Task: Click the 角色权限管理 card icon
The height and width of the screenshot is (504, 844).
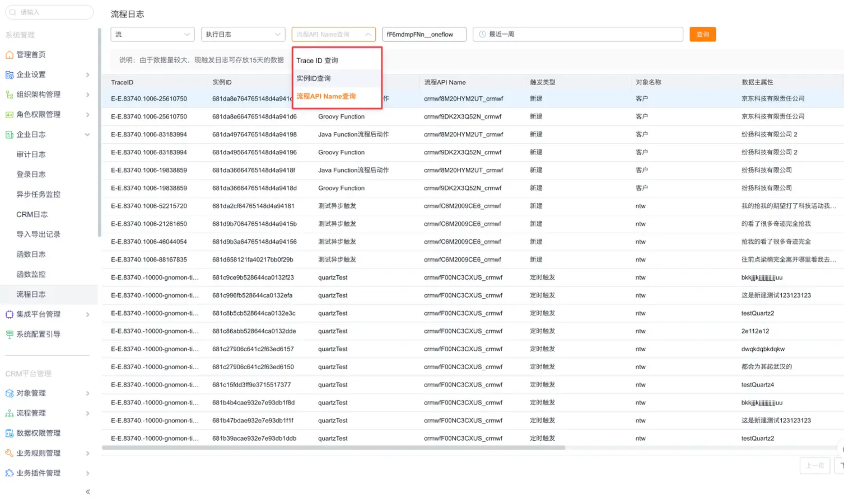Action: click(9, 115)
